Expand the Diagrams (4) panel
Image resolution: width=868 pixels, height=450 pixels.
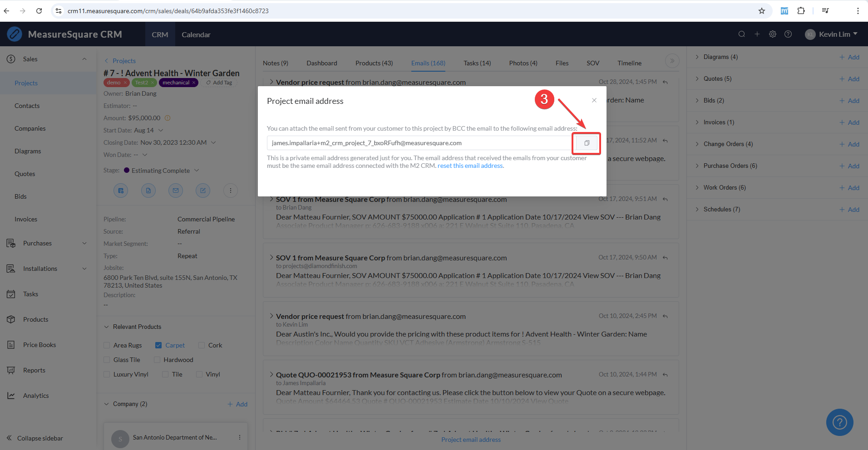697,57
